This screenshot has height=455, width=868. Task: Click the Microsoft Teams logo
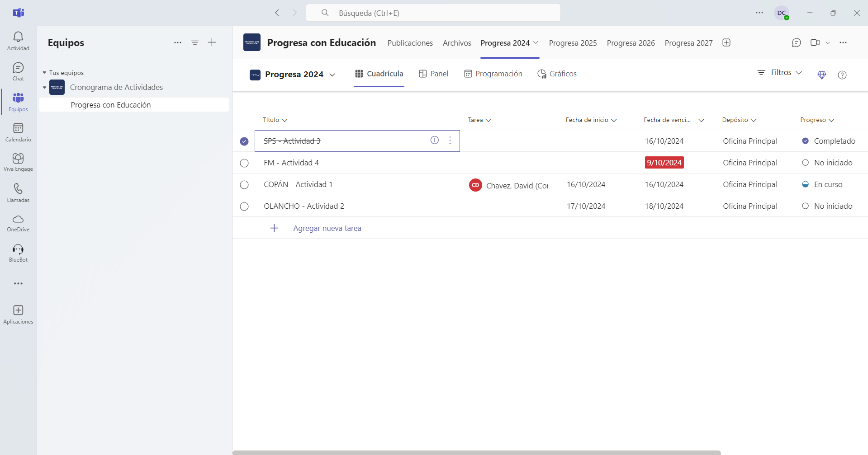pos(19,13)
